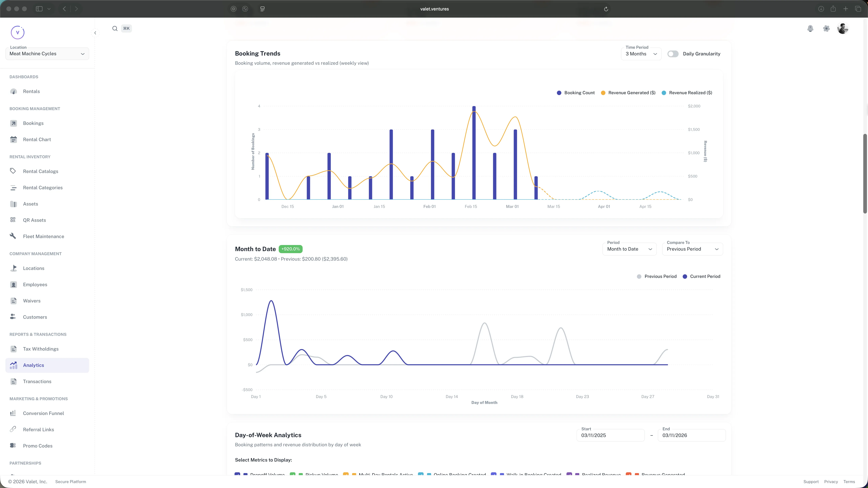
Task: Select the Rental Catalogs tag icon
Action: pos(13,171)
